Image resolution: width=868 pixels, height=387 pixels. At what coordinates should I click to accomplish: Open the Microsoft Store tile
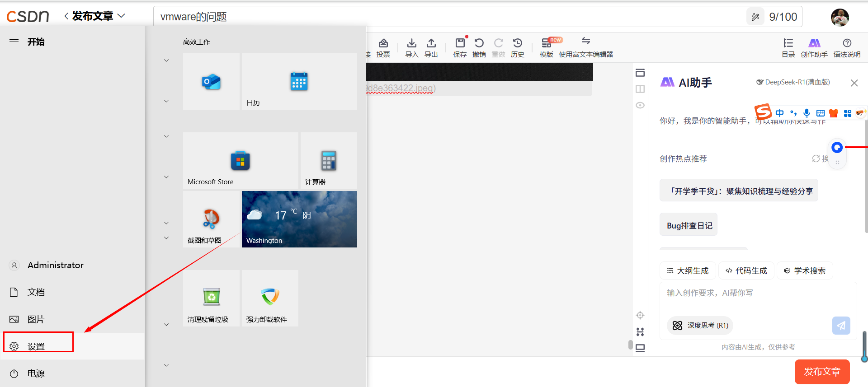pos(241,160)
